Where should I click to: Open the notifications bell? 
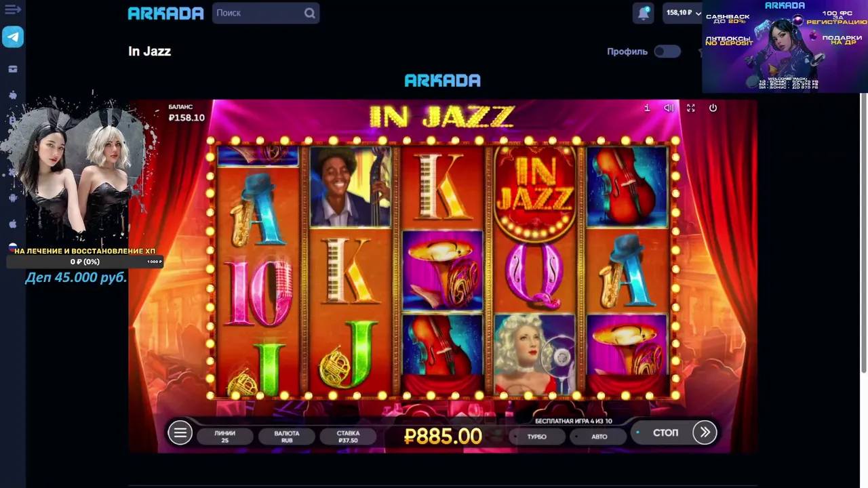(644, 13)
